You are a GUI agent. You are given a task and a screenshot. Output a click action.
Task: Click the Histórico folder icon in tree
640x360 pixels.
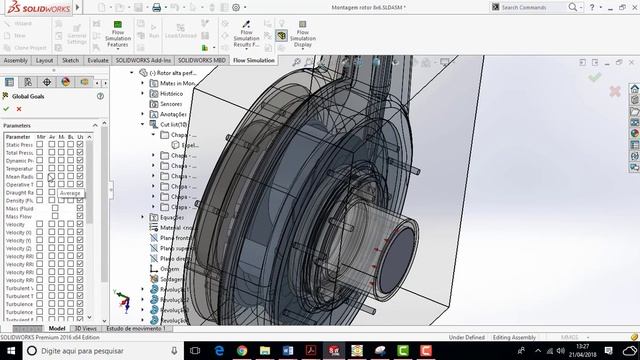pos(153,93)
